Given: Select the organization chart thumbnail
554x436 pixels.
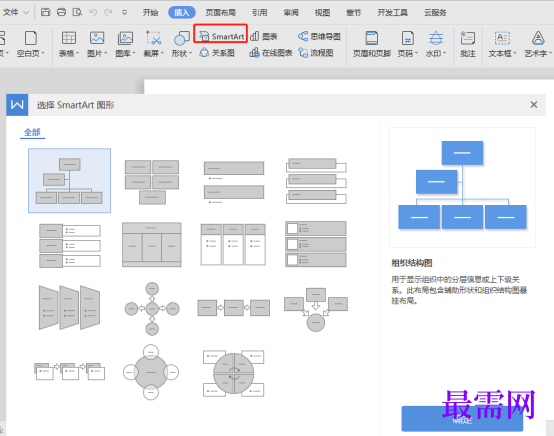Looking at the screenshot, I should (x=70, y=181).
